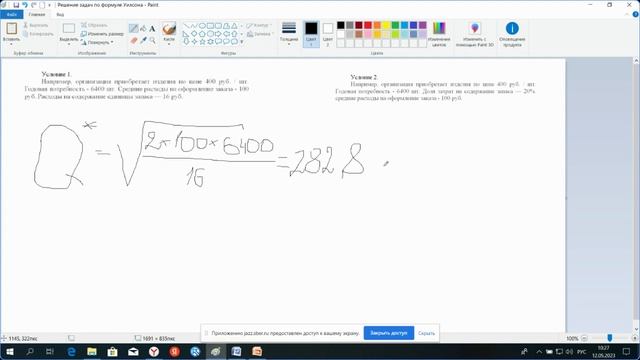640x360 pixels.
Task: Select the Magnifier tool
Action: click(152, 40)
